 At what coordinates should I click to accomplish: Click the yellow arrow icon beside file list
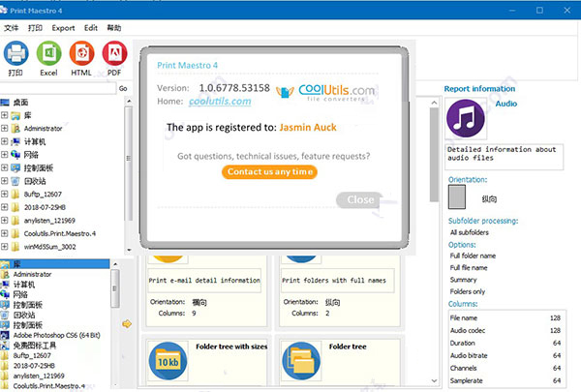click(127, 324)
